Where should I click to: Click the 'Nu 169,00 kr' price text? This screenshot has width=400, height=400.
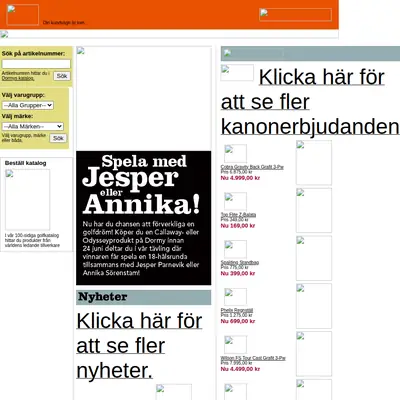238,226
